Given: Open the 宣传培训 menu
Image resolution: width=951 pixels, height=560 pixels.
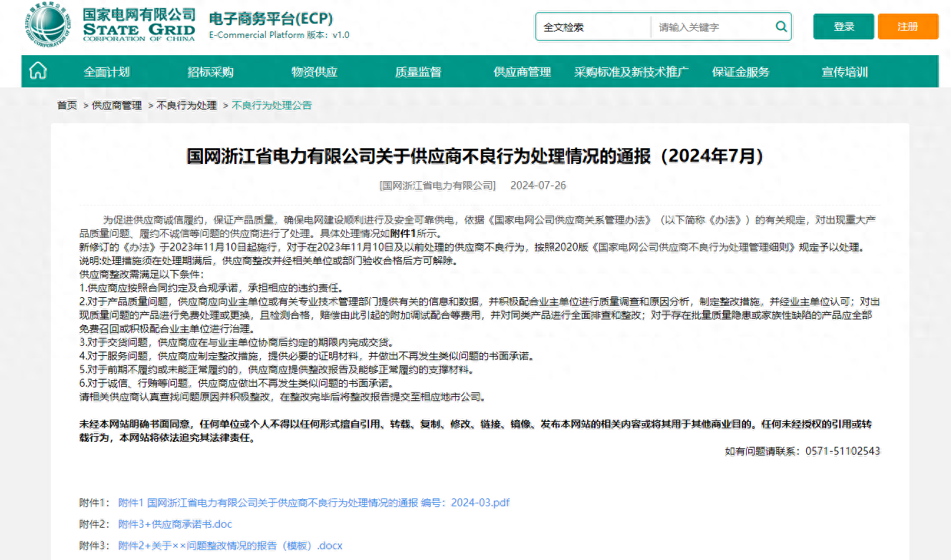Looking at the screenshot, I should tap(844, 72).
